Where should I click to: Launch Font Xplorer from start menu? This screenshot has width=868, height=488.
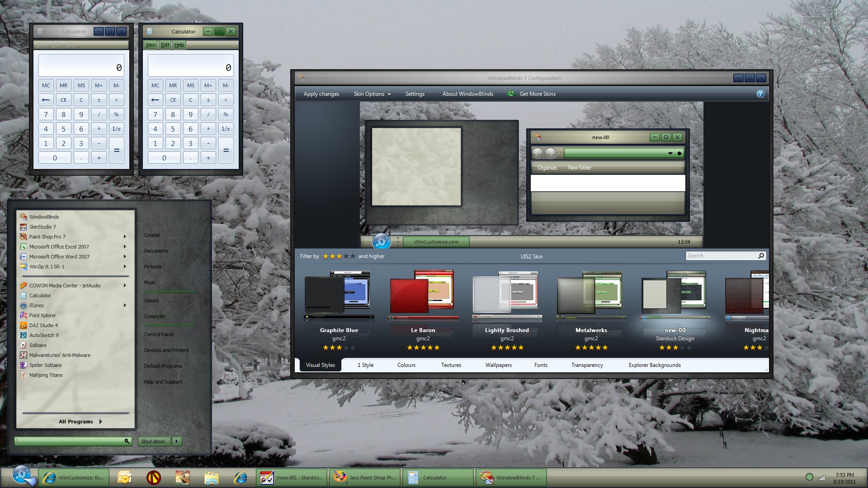click(42, 315)
